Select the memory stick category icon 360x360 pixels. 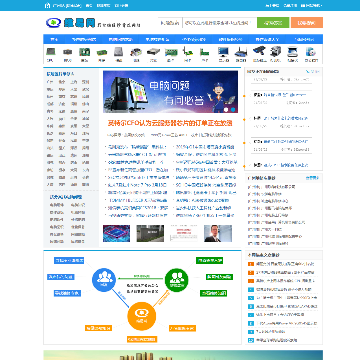coord(102,52)
